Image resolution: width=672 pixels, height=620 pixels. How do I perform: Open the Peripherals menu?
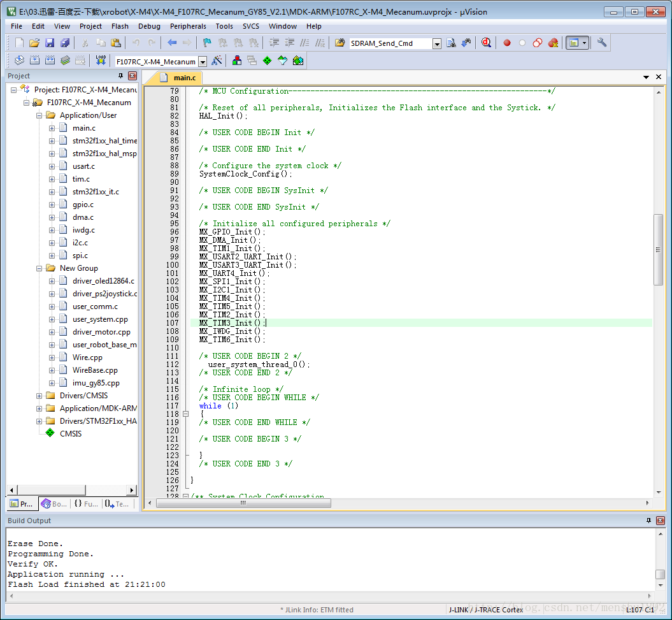[188, 26]
